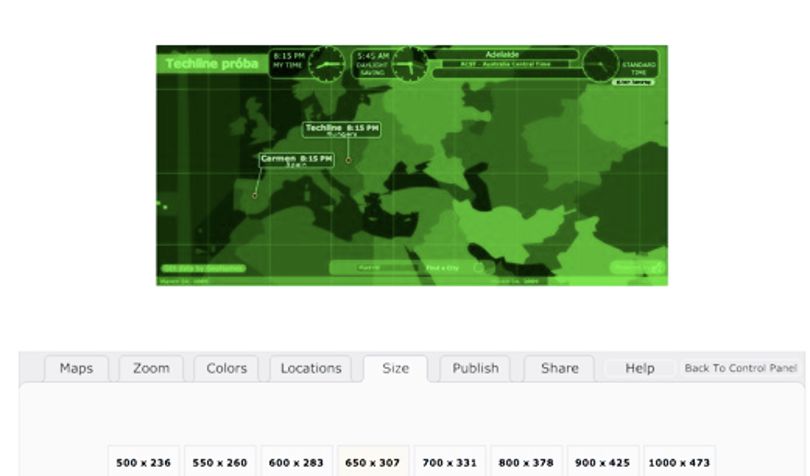Click the search circle icon next to Find a City
810x476 pixels.
(479, 268)
